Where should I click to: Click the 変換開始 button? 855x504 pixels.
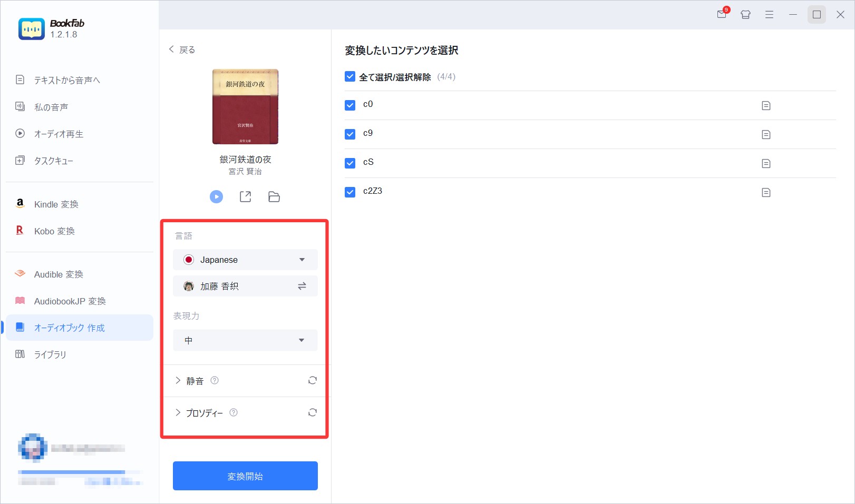[245, 476]
